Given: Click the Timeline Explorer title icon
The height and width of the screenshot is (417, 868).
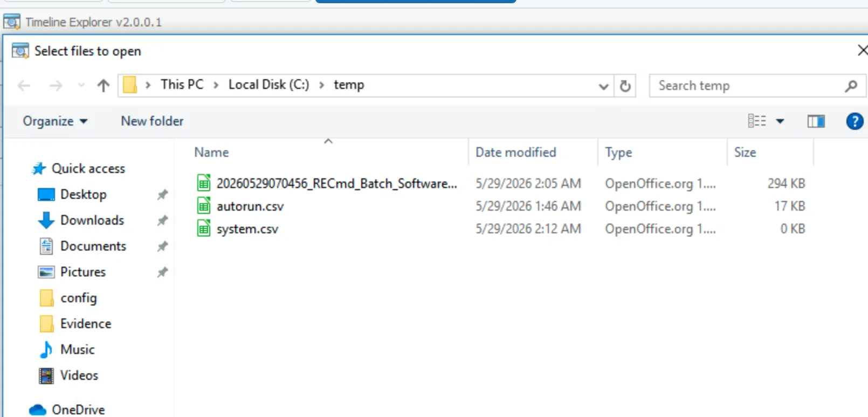Looking at the screenshot, I should [x=12, y=22].
